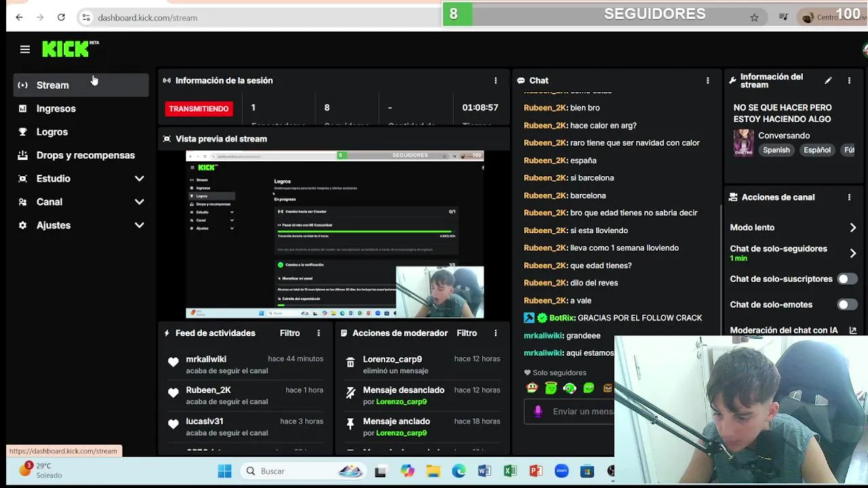Image resolution: width=868 pixels, height=488 pixels.
Task: Open Chat panel three-dot menu
Action: (x=708, y=81)
